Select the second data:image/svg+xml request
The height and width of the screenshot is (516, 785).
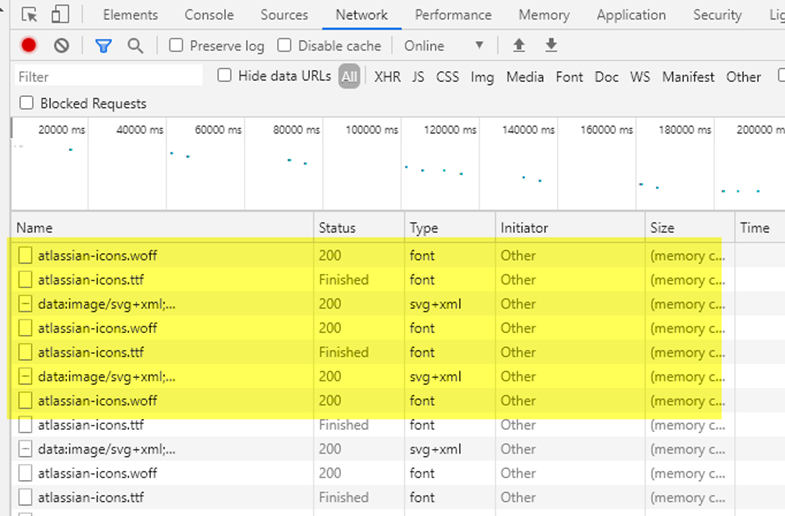(398, 376)
